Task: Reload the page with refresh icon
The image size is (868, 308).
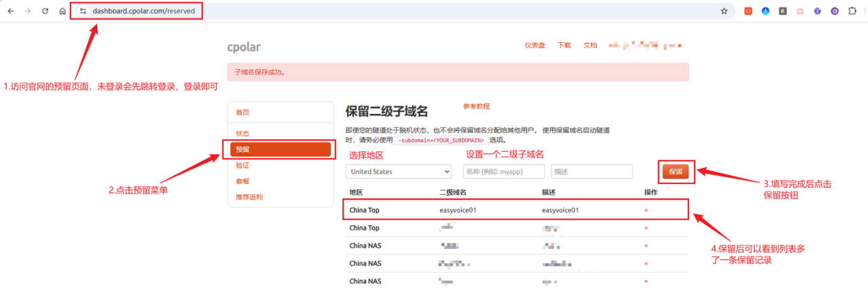Action: tap(45, 11)
